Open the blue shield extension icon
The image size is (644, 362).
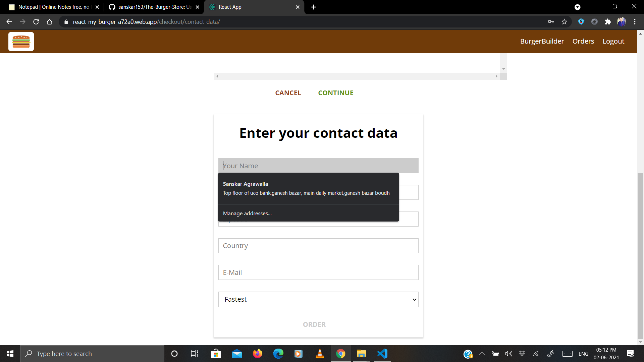pyautogui.click(x=581, y=21)
